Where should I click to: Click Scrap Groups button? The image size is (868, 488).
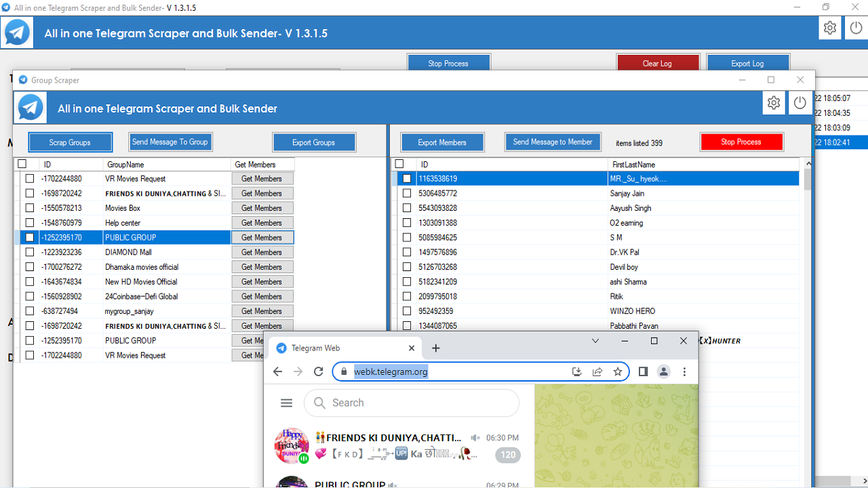point(70,142)
